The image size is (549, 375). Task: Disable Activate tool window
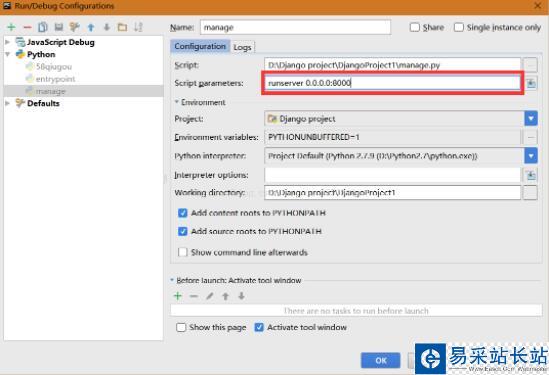click(259, 327)
